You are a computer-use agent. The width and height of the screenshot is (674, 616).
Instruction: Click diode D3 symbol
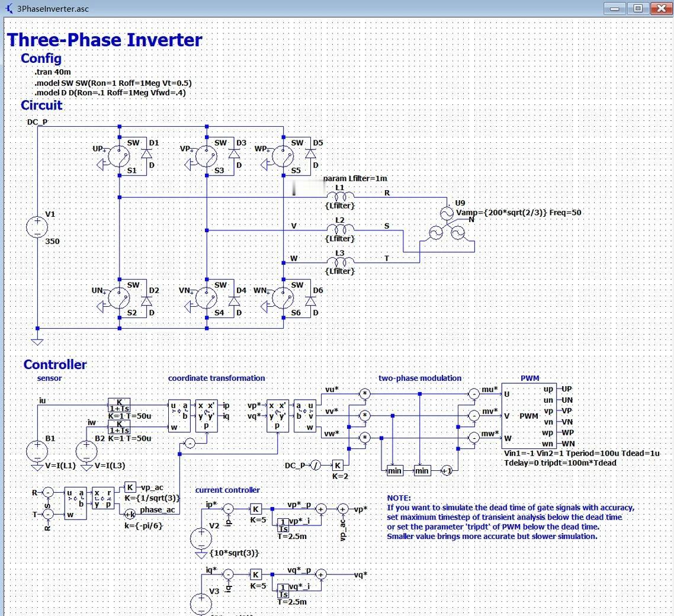point(235,154)
